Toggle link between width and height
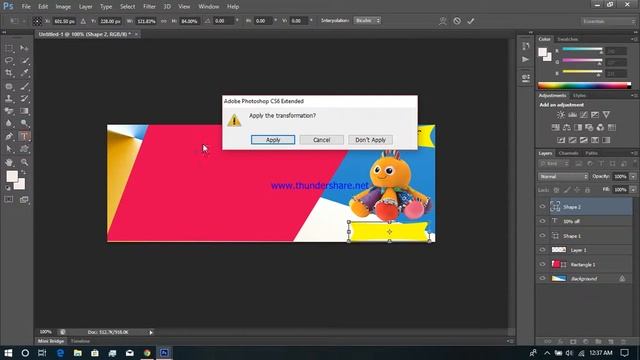This screenshot has width=640, height=360. [164, 21]
